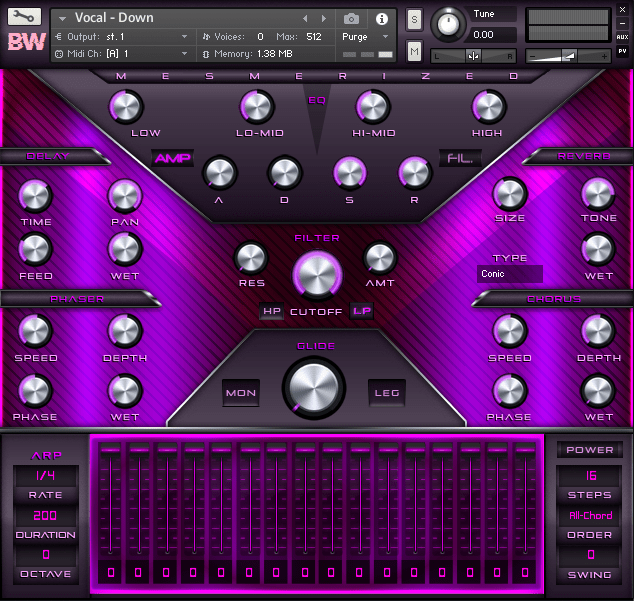Screen dimensions: 634x601
Task: Enable the LP filter mode
Action: 362,311
